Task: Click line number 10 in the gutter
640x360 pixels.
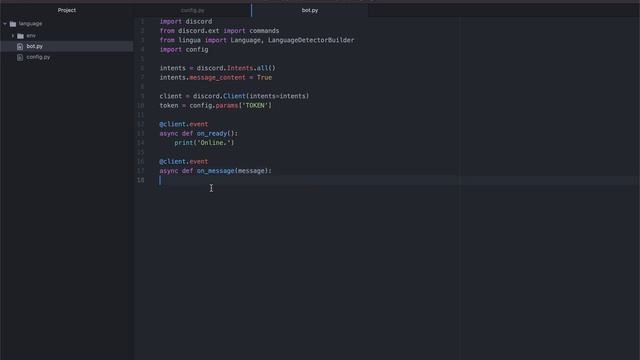Action: pyautogui.click(x=141, y=106)
